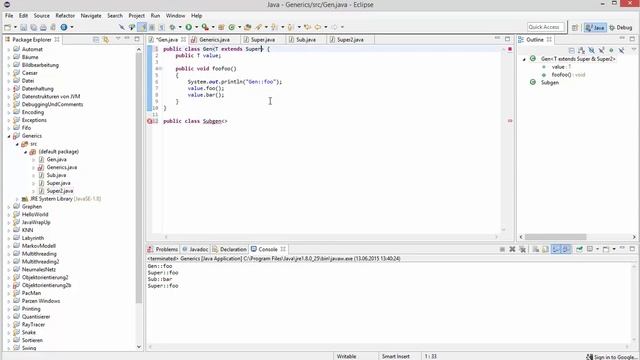The height and width of the screenshot is (360, 640).
Task: Select Subgen class in Outline
Action: click(x=549, y=82)
